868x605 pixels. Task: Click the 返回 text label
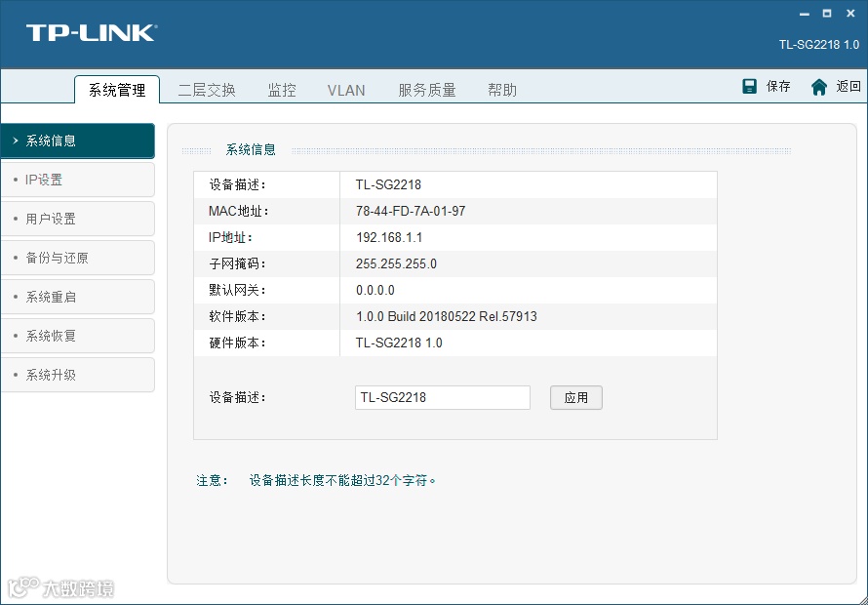click(848, 87)
